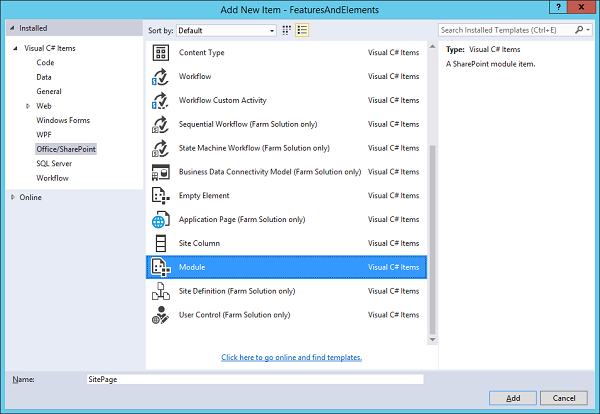
Task: Expand the Online category
Action: (x=13, y=197)
